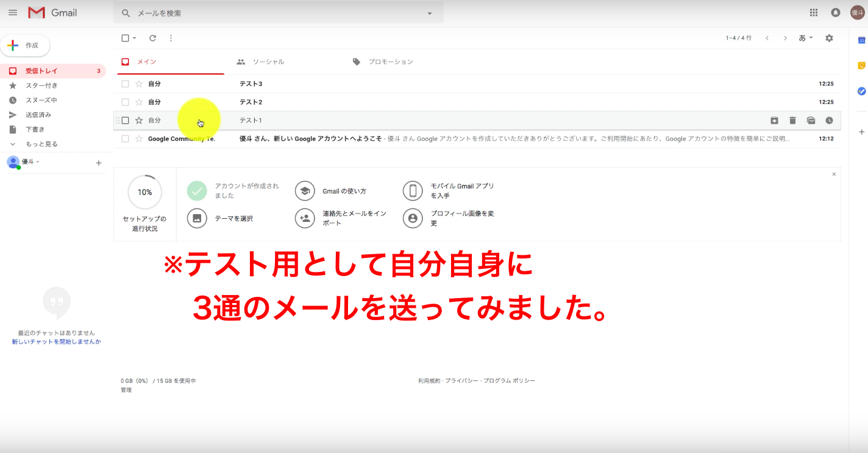The image size is (868, 453).
Task: Star the テスト3 email
Action: tap(139, 84)
